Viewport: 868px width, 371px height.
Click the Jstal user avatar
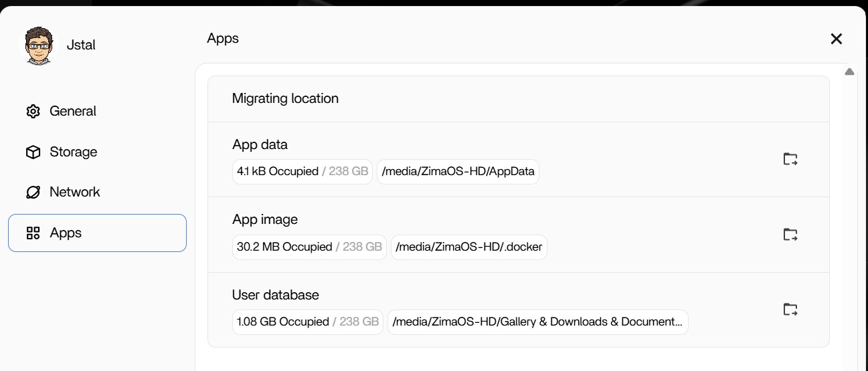tap(39, 46)
